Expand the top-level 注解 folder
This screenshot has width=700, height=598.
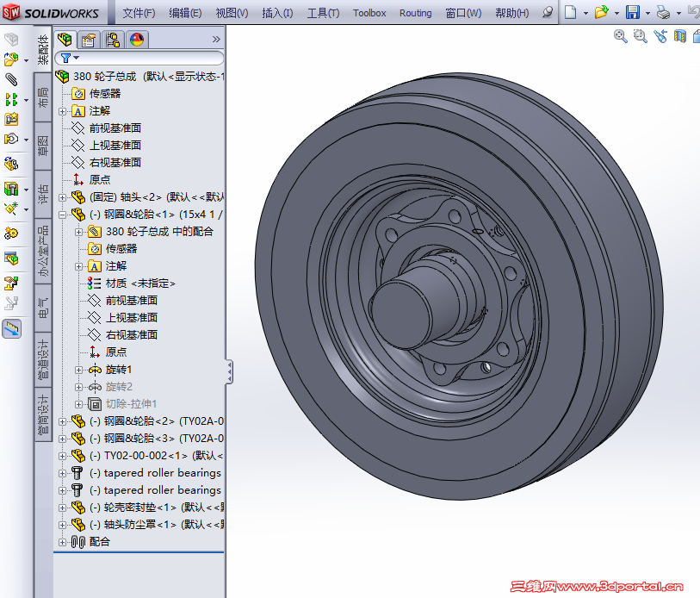[x=63, y=111]
